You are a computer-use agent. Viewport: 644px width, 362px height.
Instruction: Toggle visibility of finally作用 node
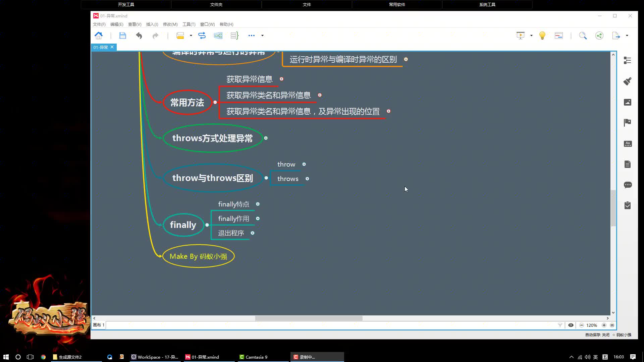258,218
